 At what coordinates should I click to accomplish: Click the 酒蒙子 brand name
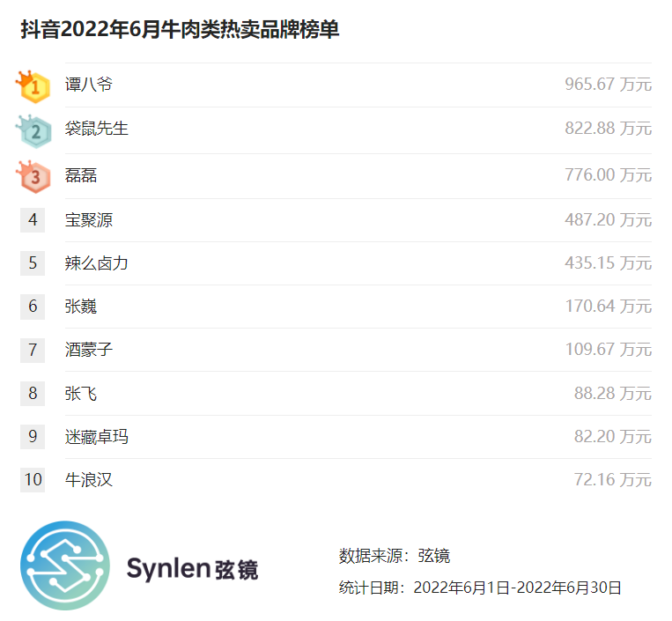click(89, 350)
